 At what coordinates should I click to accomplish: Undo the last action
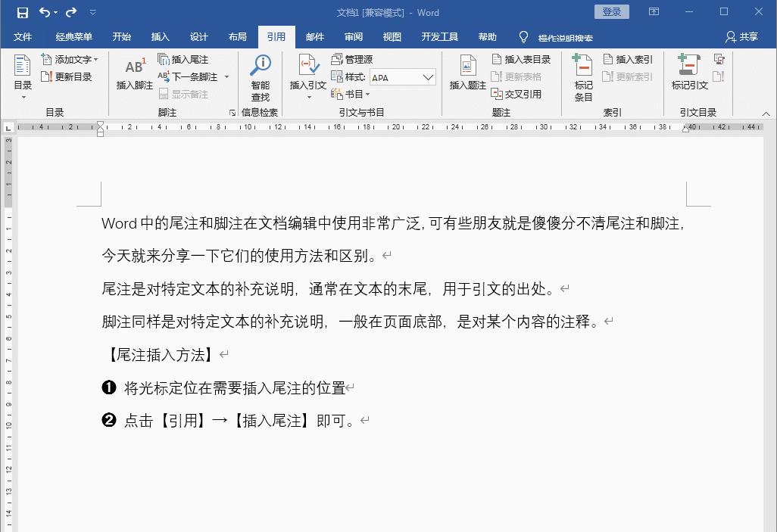44,12
